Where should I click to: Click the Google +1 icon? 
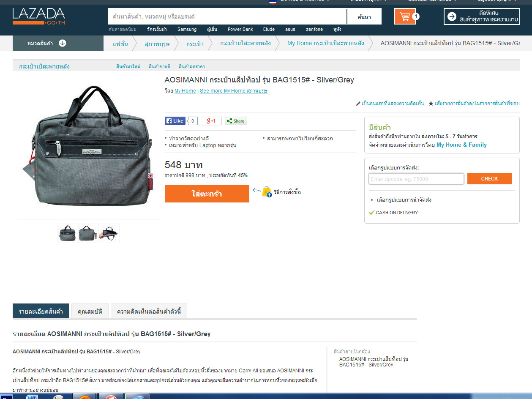[211, 121]
